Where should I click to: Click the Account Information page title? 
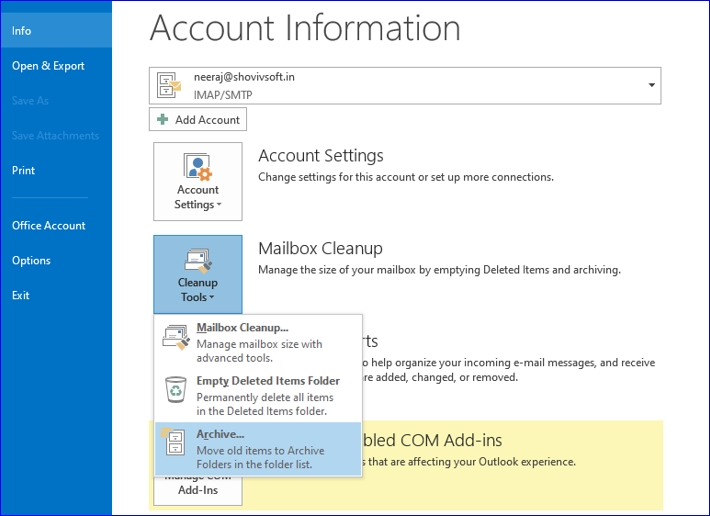pyautogui.click(x=305, y=28)
